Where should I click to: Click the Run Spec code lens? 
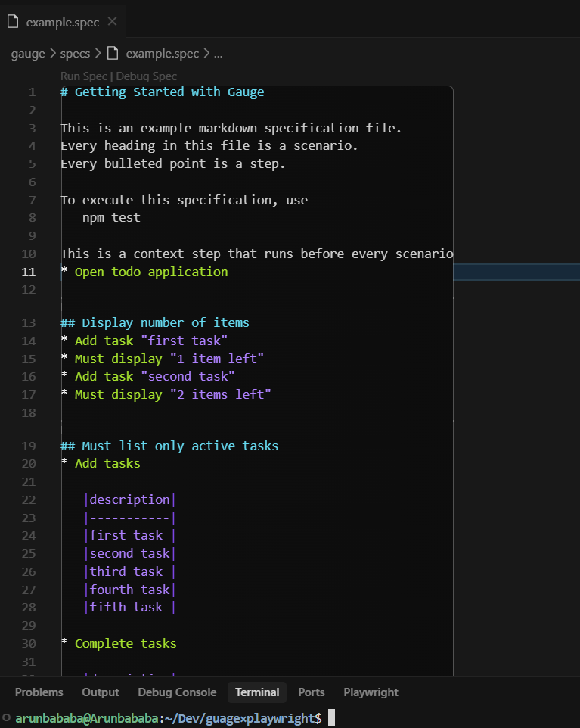(x=84, y=76)
